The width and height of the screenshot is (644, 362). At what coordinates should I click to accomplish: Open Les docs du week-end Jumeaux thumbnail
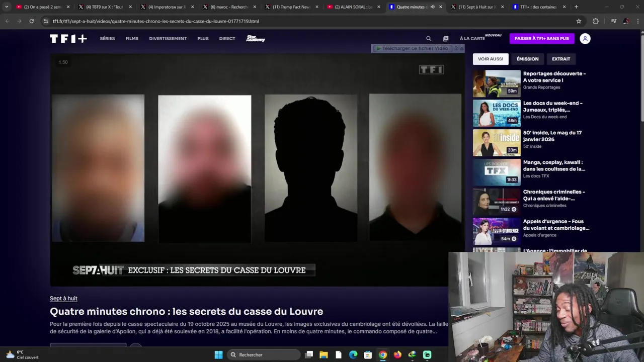[x=497, y=113]
